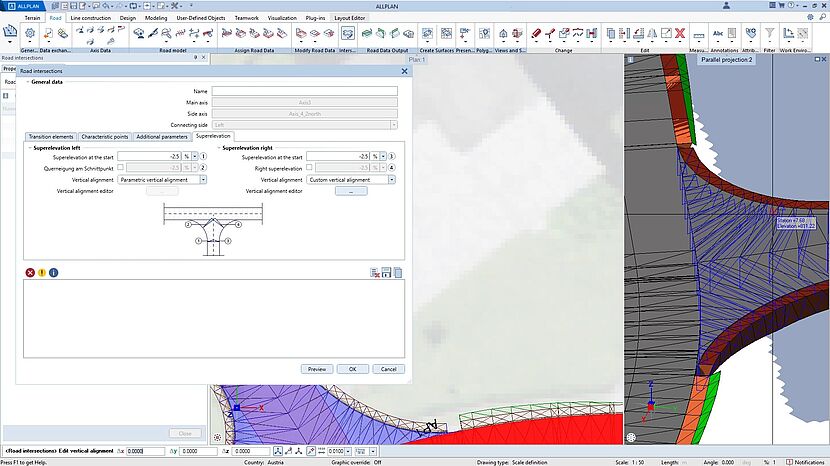Click the yellow warning filter icon
The height and width of the screenshot is (466, 830).
pyautogui.click(x=42, y=272)
